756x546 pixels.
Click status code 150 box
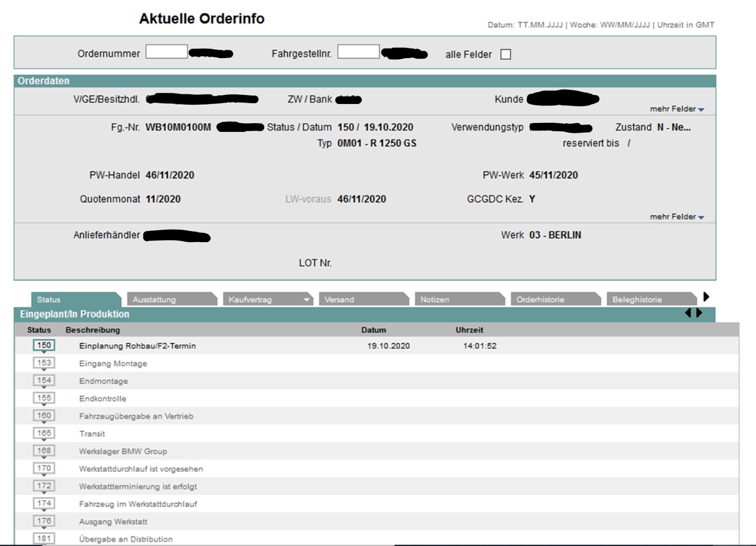[44, 346]
